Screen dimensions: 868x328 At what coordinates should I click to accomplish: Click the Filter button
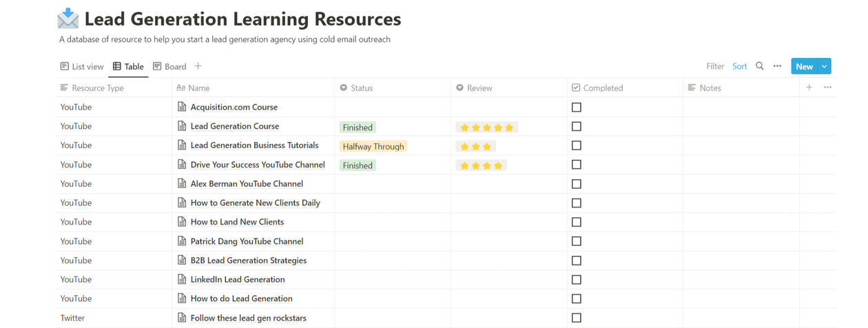715,67
